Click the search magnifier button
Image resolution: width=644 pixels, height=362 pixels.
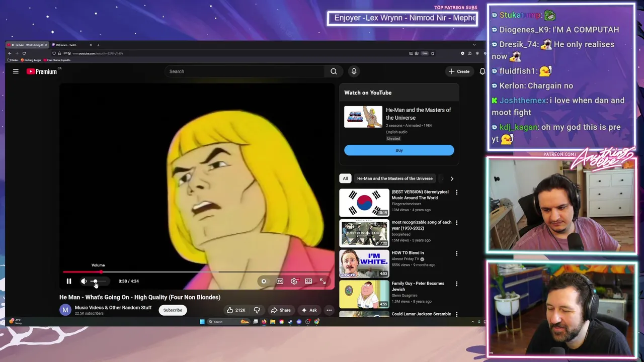334,71
